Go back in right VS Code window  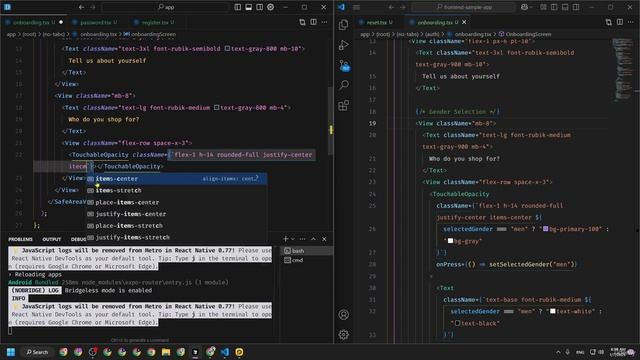[x=391, y=7]
